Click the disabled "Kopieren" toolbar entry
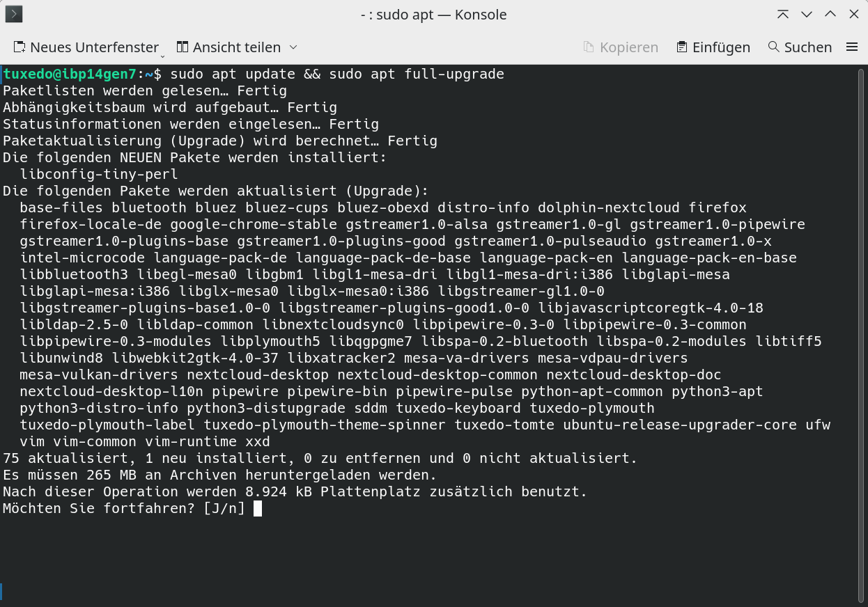Image resolution: width=868 pixels, height=607 pixels. pyautogui.click(x=627, y=47)
